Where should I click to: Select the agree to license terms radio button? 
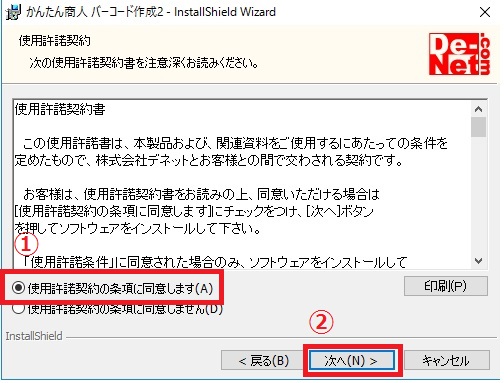19,288
